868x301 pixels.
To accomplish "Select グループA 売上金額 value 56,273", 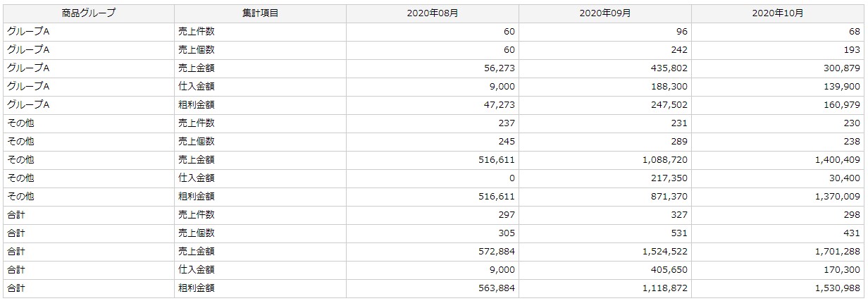I will pos(500,68).
